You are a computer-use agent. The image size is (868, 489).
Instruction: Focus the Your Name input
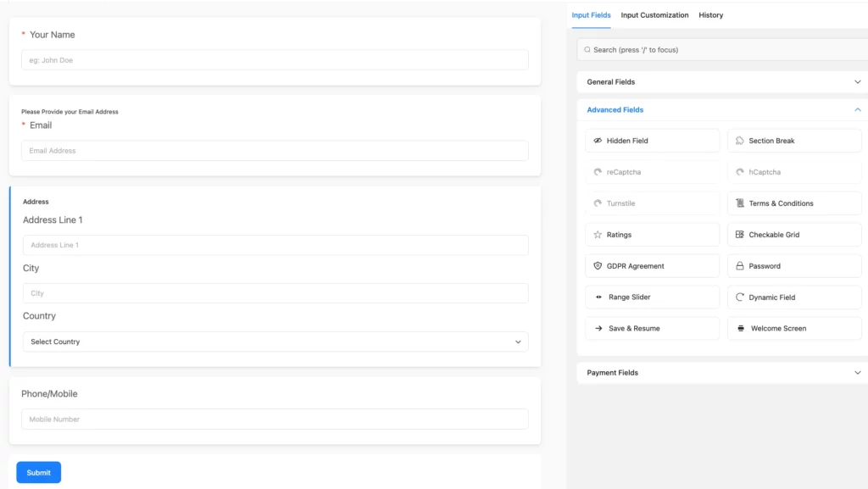(275, 59)
